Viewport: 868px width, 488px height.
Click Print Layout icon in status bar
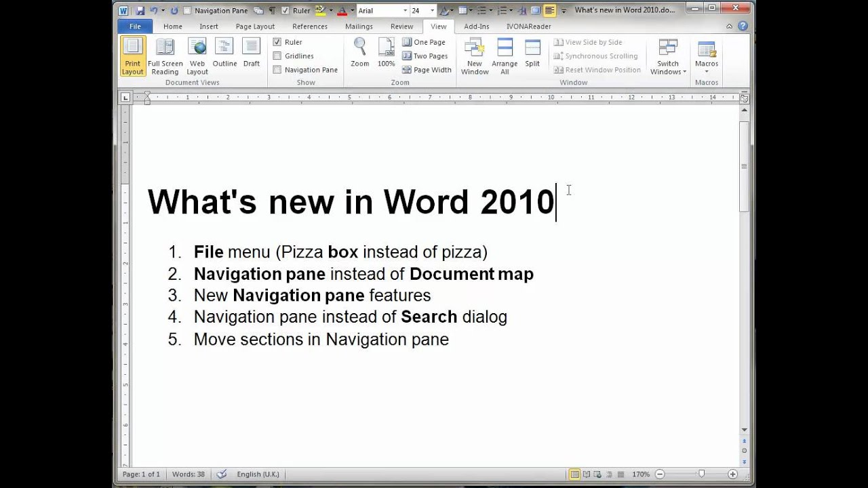pos(574,474)
